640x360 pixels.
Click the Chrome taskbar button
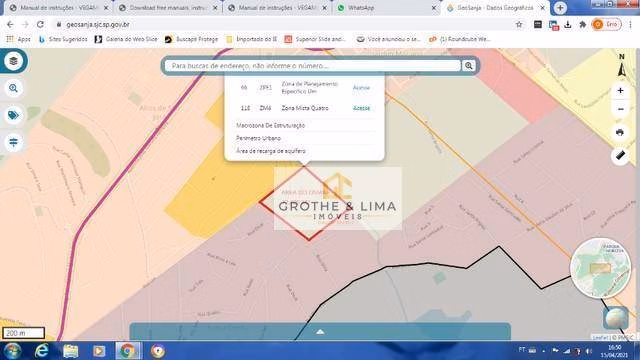tap(128, 351)
